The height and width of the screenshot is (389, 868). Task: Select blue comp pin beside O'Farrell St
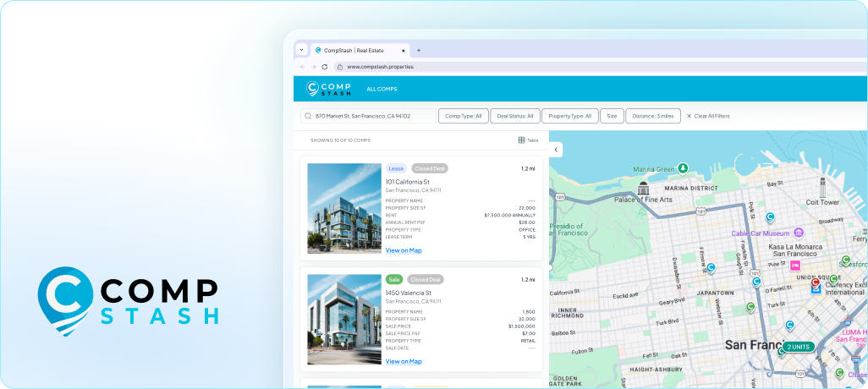pyautogui.click(x=756, y=282)
